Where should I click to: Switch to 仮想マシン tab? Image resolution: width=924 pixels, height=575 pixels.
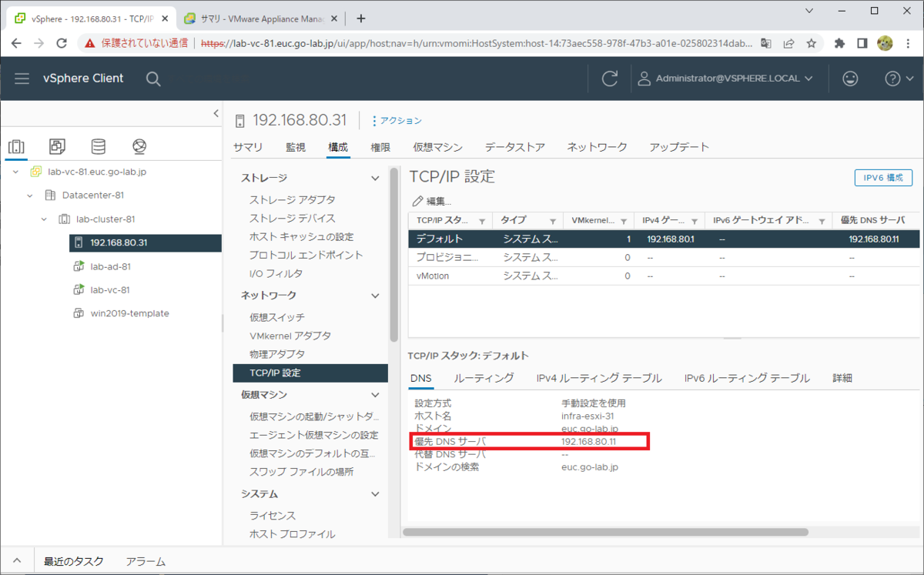437,147
